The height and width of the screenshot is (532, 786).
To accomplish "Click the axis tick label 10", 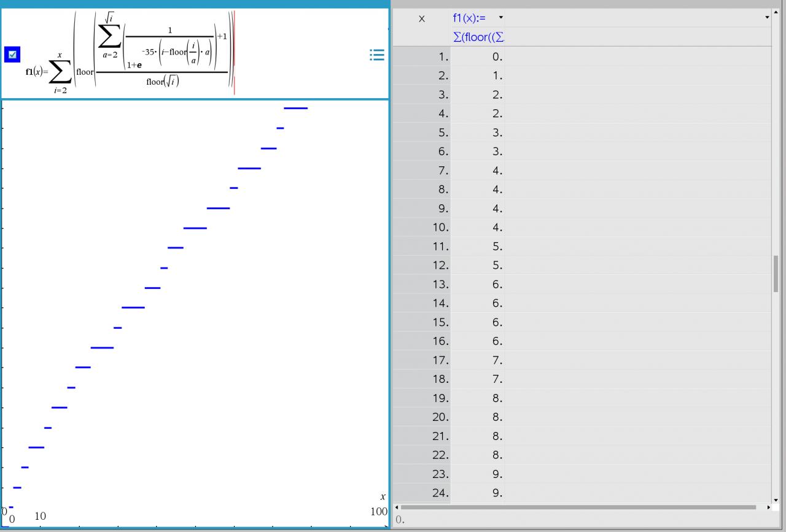I will 40,516.
